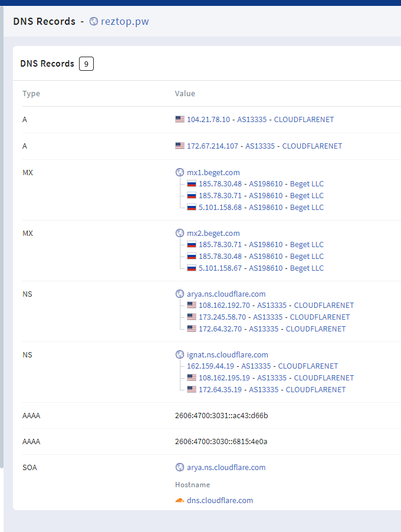This screenshot has height=532, width=401.
Task: Click the vertical scrollbar on left edge
Action: click(x=2, y=237)
